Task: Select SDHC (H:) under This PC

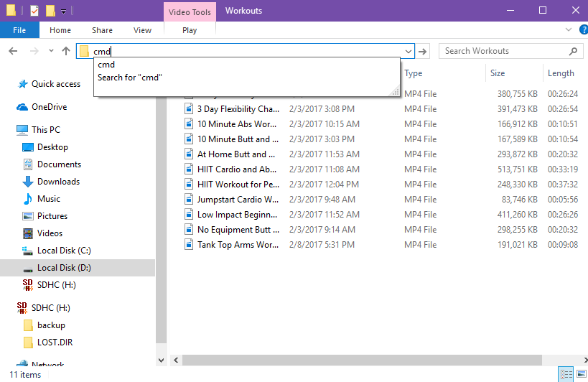Action: point(56,285)
